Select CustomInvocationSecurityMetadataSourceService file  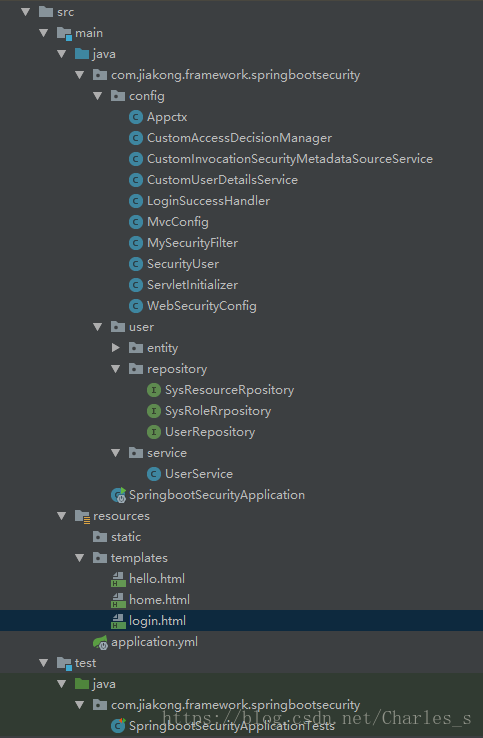click(290, 159)
